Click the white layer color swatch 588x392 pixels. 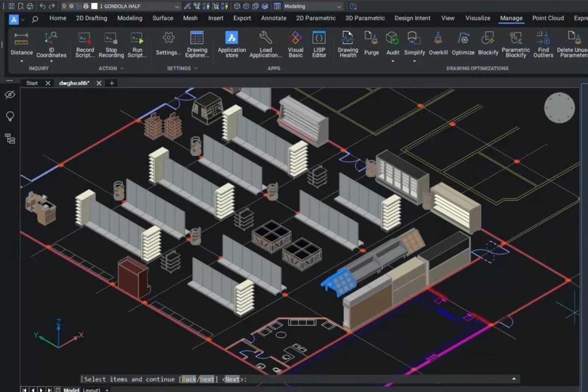(94, 6)
